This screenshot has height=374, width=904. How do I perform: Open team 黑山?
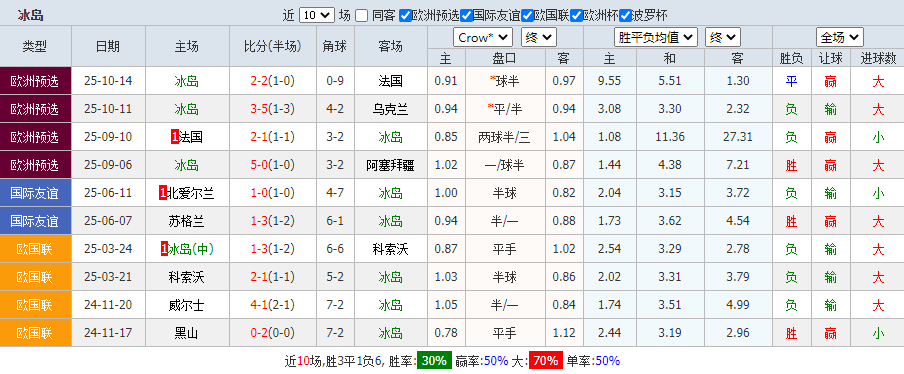point(187,334)
